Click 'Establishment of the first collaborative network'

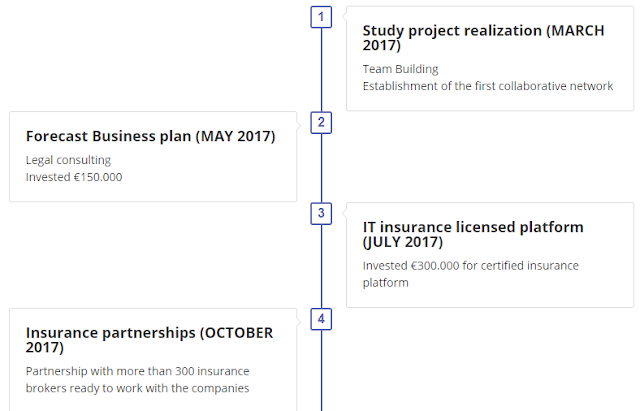pos(487,86)
